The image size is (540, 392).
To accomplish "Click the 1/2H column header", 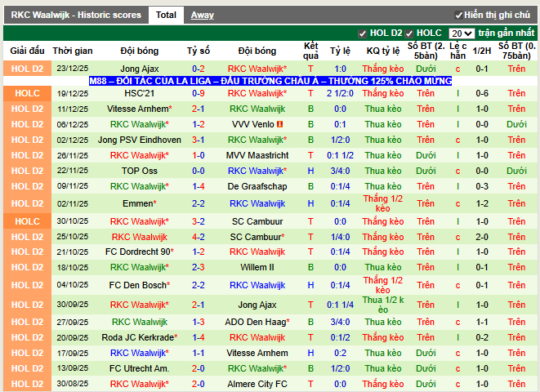I will [x=482, y=51].
